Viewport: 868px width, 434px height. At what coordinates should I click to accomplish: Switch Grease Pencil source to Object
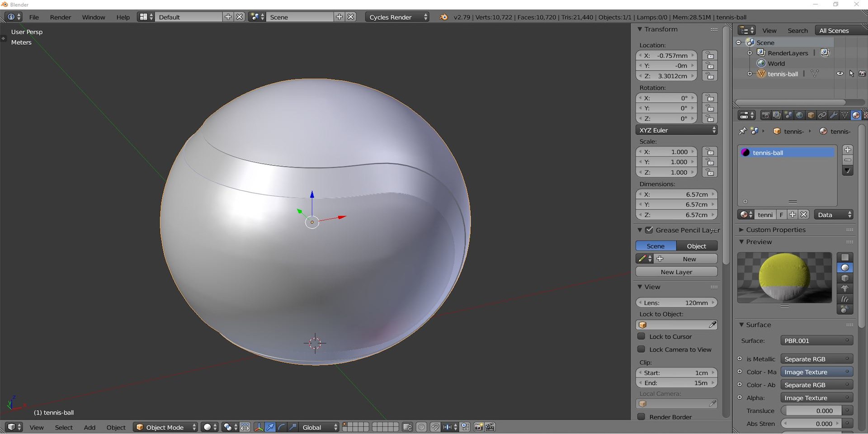pyautogui.click(x=697, y=246)
